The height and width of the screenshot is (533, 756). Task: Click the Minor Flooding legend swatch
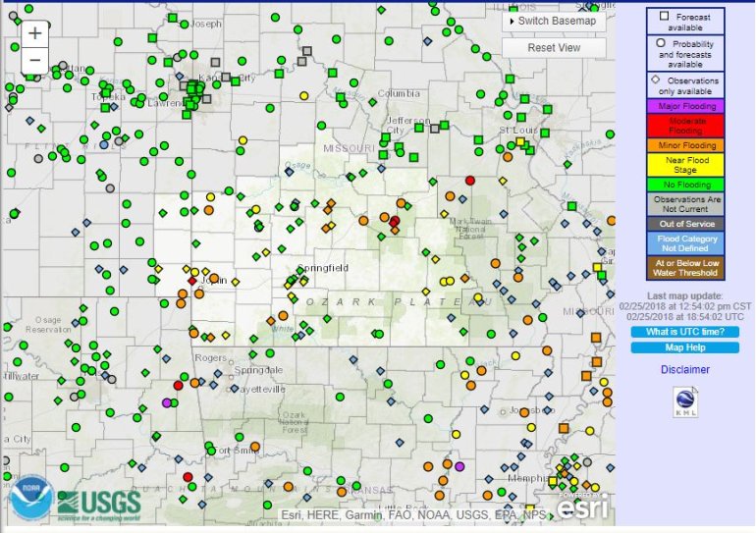[685, 145]
